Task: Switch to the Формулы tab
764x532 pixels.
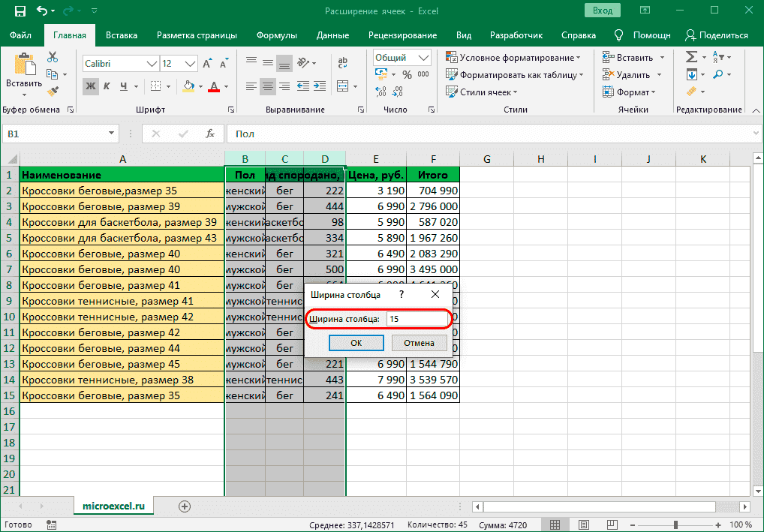Action: (276, 35)
